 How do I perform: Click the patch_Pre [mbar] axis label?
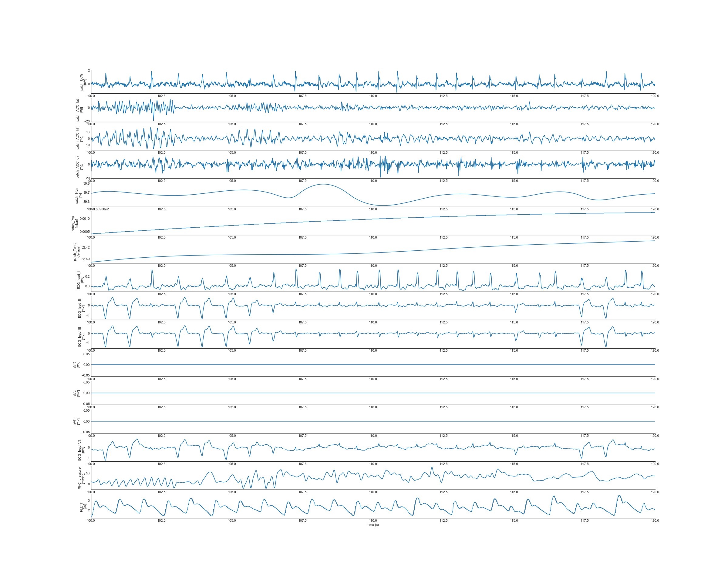pos(74,223)
